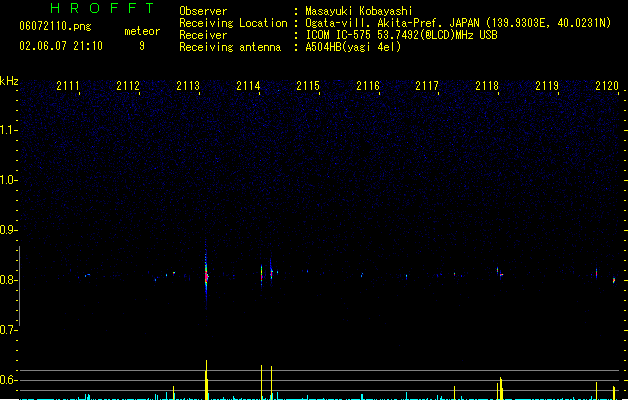The width and height of the screenshot is (629, 400).
Task: Click the echo at the 2120 right edge
Action: (614, 280)
